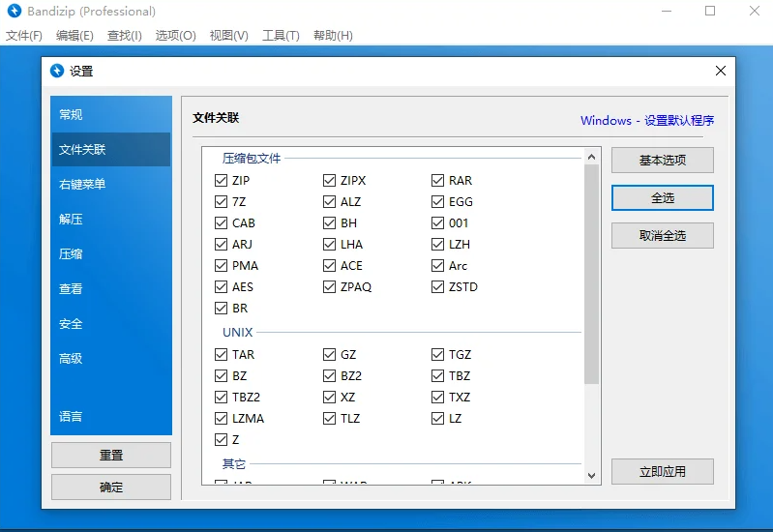Image resolution: width=773 pixels, height=532 pixels.
Task: Toggle the Z checkbox
Action: 221,439
